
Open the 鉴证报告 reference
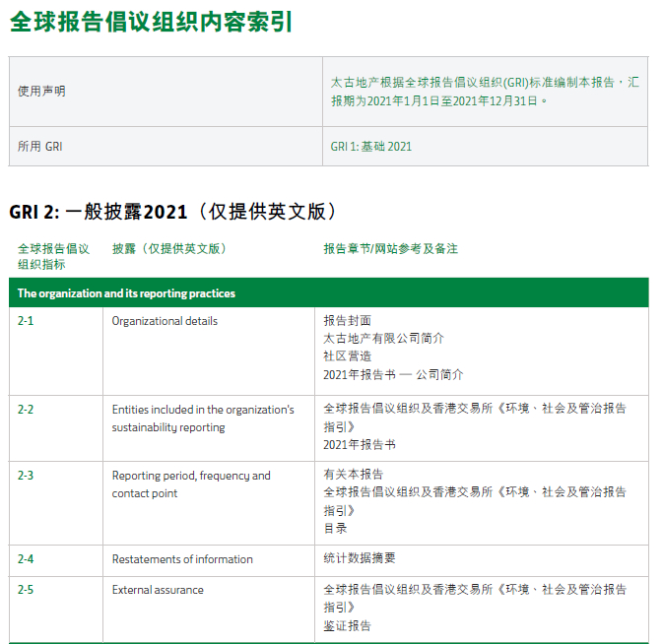(x=347, y=626)
